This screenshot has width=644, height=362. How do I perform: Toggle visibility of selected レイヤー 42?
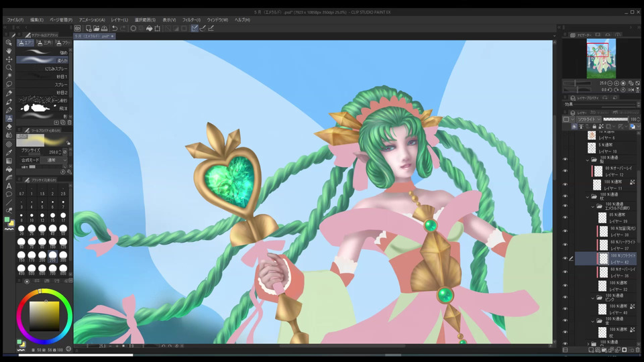[565, 259]
